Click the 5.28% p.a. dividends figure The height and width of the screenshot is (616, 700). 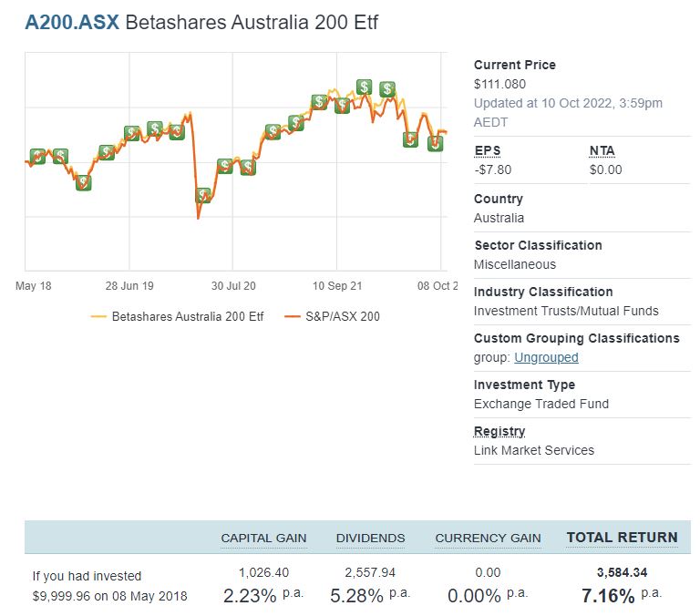tap(370, 595)
